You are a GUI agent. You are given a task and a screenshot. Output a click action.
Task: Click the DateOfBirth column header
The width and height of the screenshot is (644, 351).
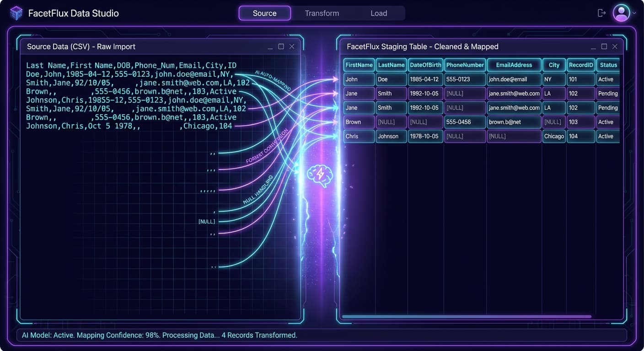[425, 64]
